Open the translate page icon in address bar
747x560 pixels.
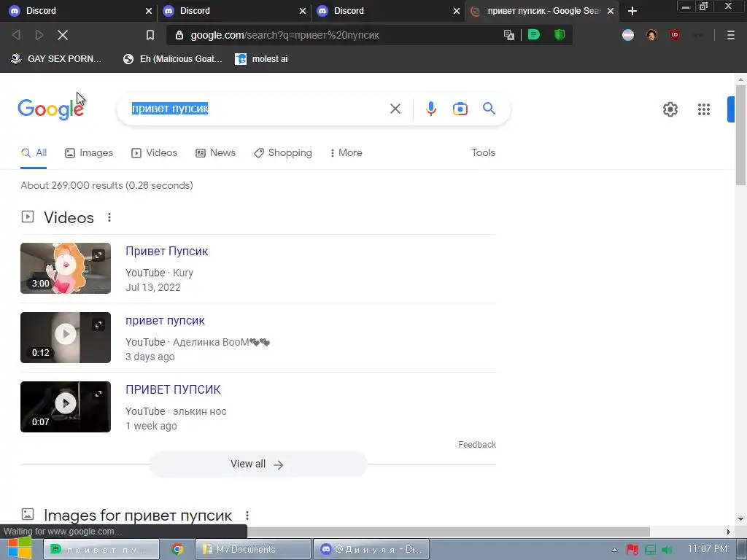pos(508,35)
